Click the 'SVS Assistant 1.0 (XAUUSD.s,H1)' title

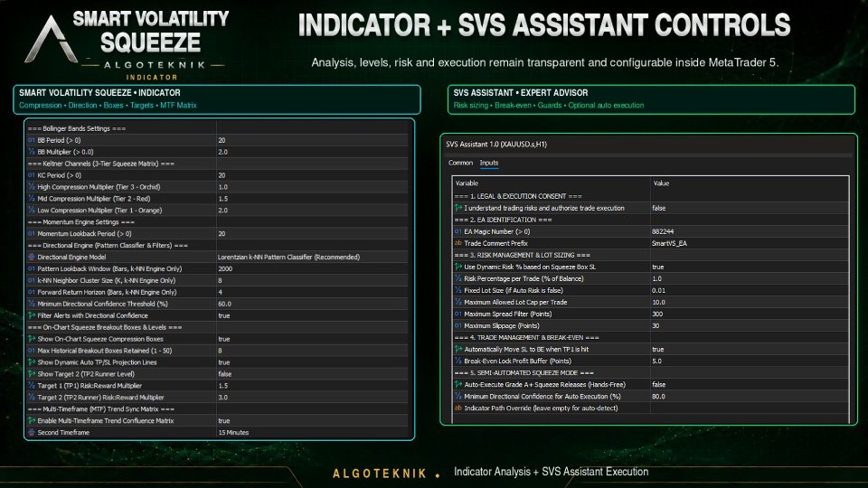496,144
